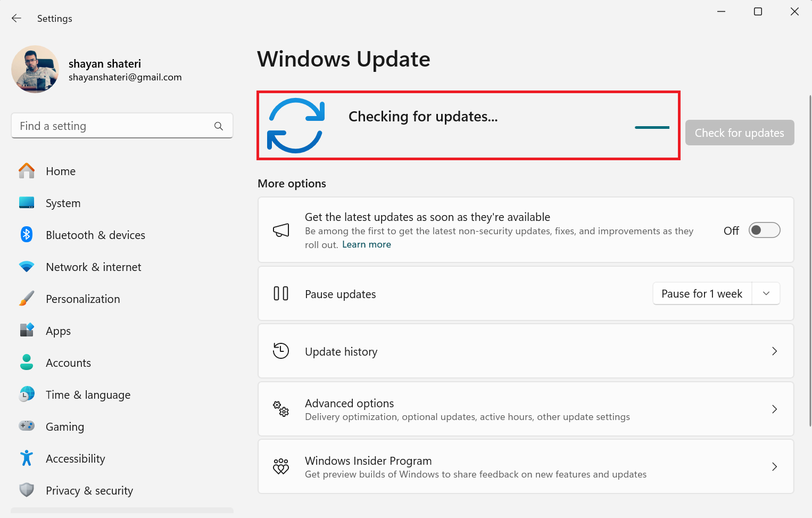Click the Accessibility figure icon
This screenshot has height=518, width=812.
coord(27,458)
